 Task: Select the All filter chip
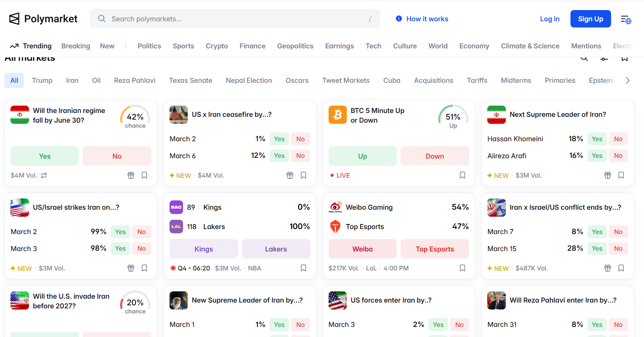[14, 80]
